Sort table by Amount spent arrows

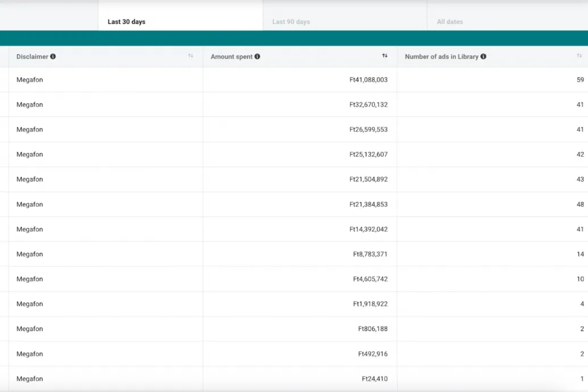(385, 56)
